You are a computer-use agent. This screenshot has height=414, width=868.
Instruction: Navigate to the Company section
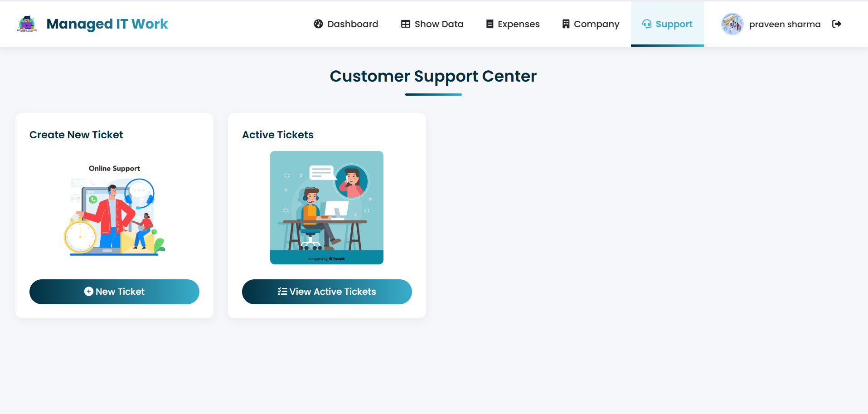[x=596, y=24]
